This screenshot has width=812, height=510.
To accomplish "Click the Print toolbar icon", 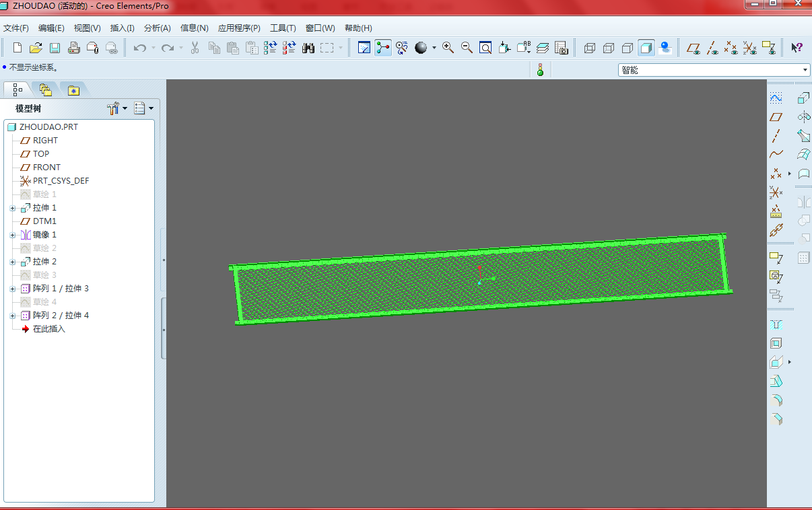I will (74, 48).
